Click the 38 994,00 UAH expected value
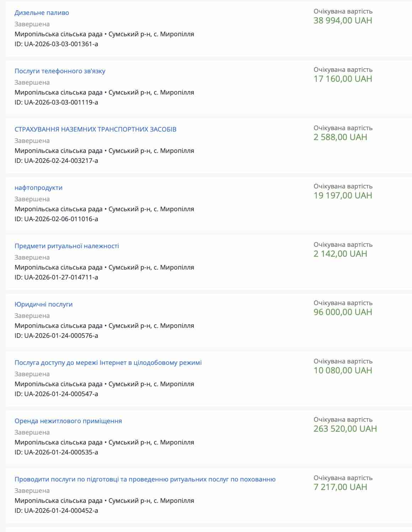This screenshot has width=412, height=532. (x=343, y=21)
